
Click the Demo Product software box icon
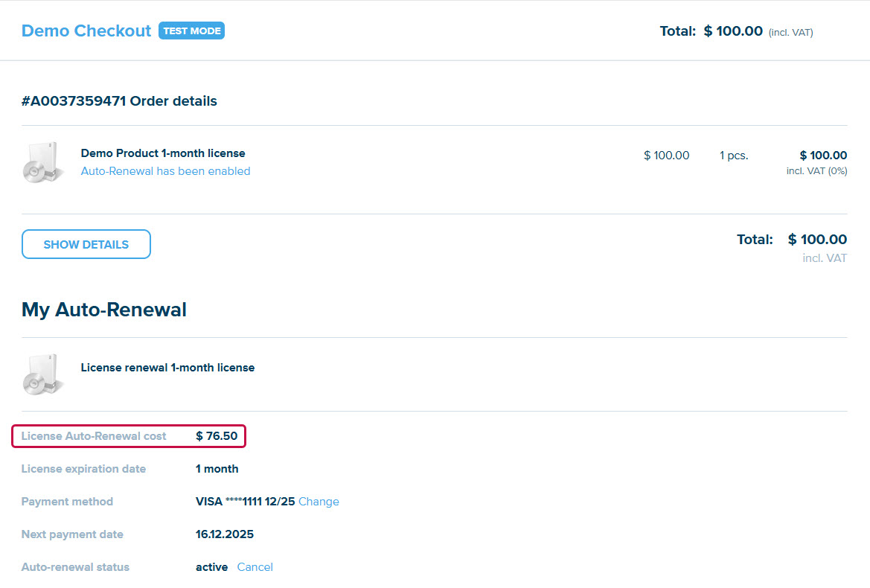tap(44, 162)
